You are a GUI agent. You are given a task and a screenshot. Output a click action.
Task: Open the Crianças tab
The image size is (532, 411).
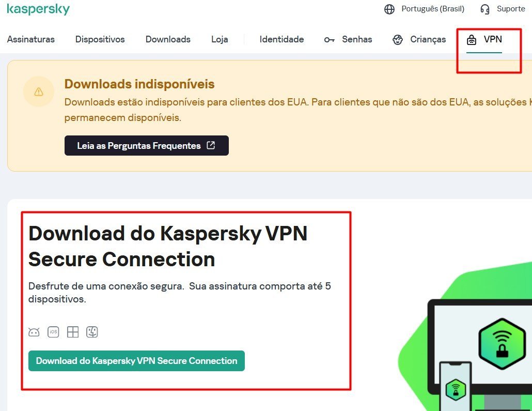click(428, 39)
